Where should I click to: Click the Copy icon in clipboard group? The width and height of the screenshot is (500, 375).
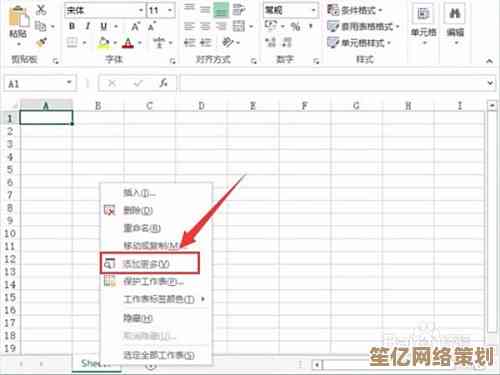[41, 26]
